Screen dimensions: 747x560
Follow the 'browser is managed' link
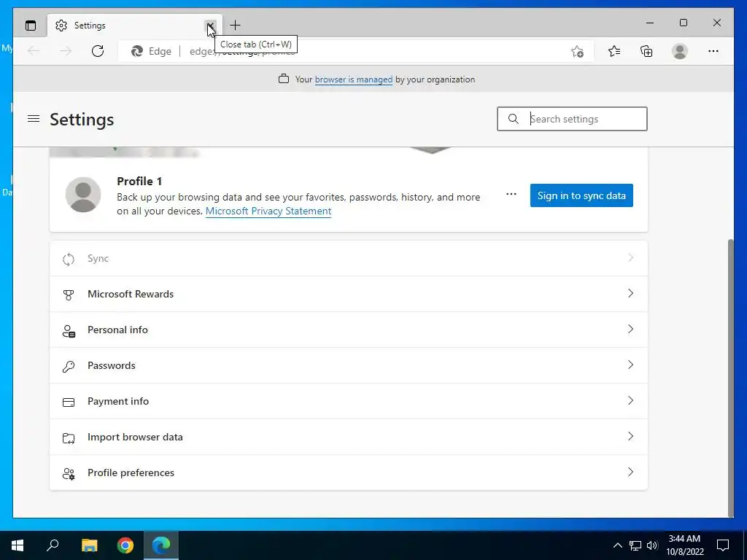pos(354,79)
